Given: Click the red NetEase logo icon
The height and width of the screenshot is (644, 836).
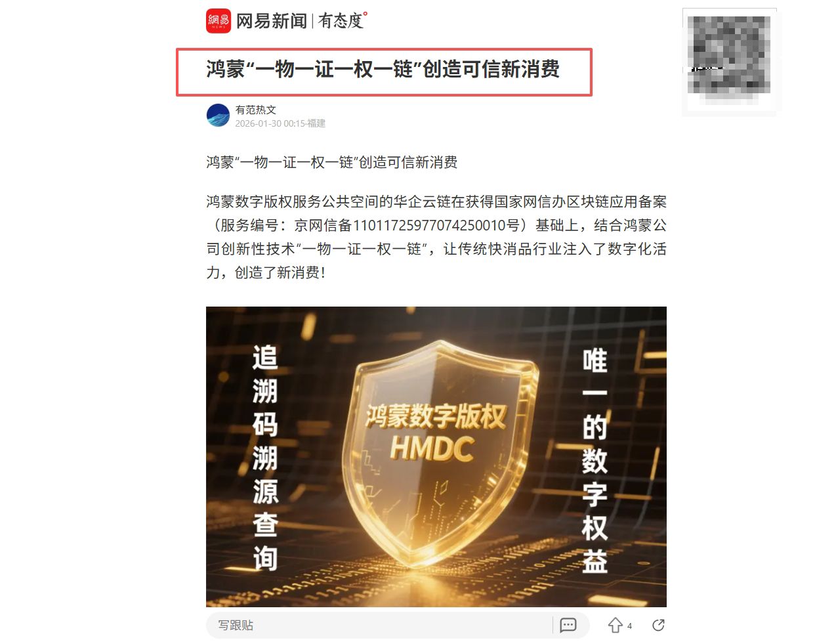Looking at the screenshot, I should [219, 21].
